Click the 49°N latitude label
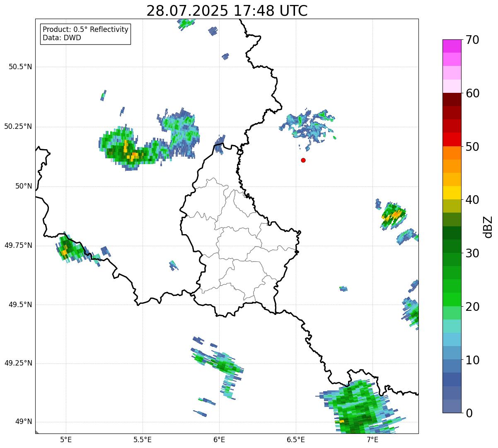This screenshot has height=448, width=498. click(x=24, y=421)
